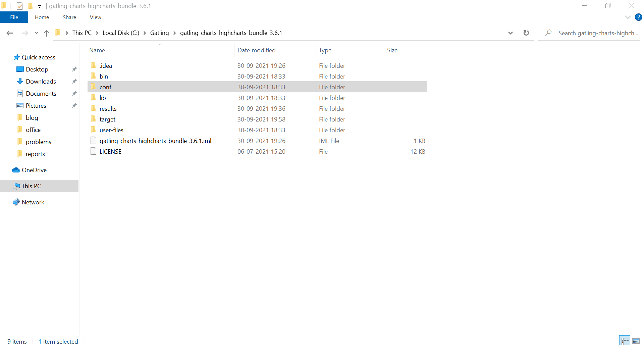The width and height of the screenshot is (644, 345).
Task: Click the Back navigation arrow
Action: [x=10, y=33]
